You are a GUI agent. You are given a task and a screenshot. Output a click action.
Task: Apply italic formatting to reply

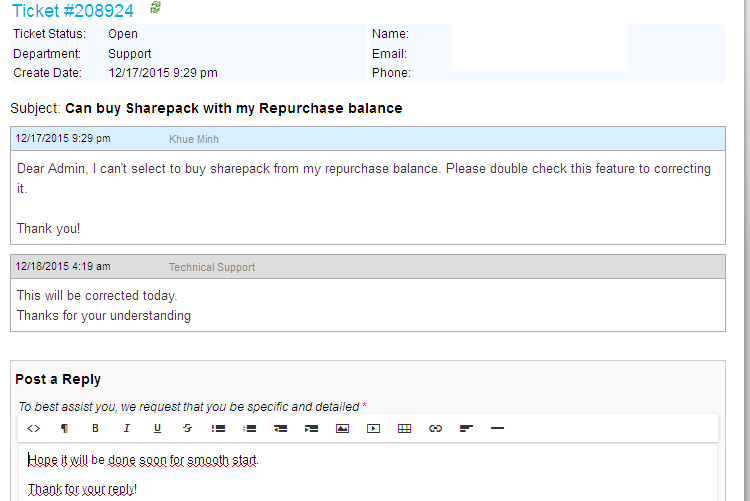126,428
